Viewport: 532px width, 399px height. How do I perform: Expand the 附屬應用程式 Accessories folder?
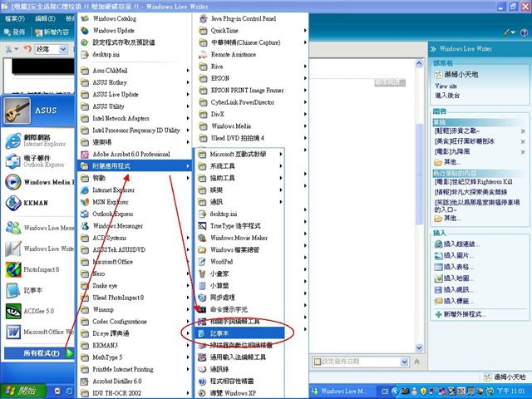point(135,166)
